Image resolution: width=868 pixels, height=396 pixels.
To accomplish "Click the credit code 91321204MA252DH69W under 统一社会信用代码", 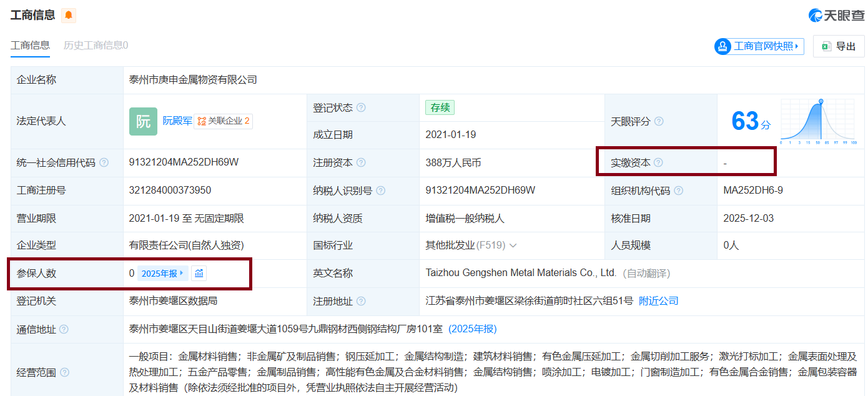I will pyautogui.click(x=184, y=162).
